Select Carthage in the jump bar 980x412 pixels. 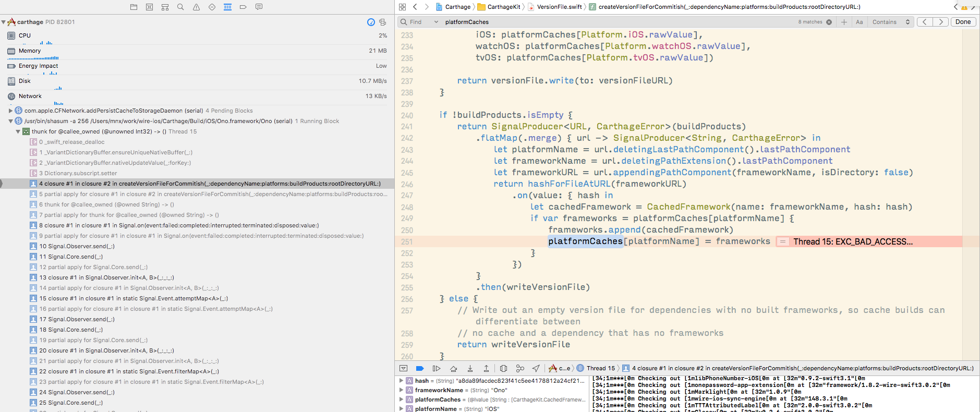click(453, 7)
